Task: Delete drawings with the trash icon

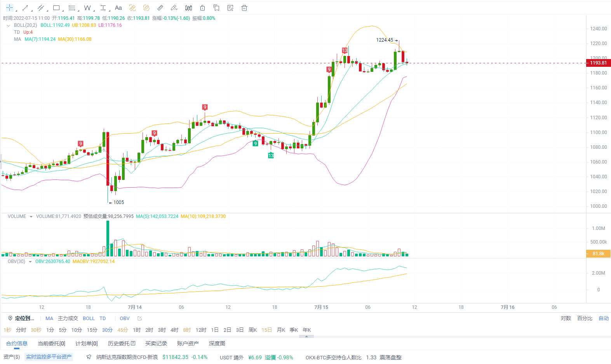Action: click(244, 8)
